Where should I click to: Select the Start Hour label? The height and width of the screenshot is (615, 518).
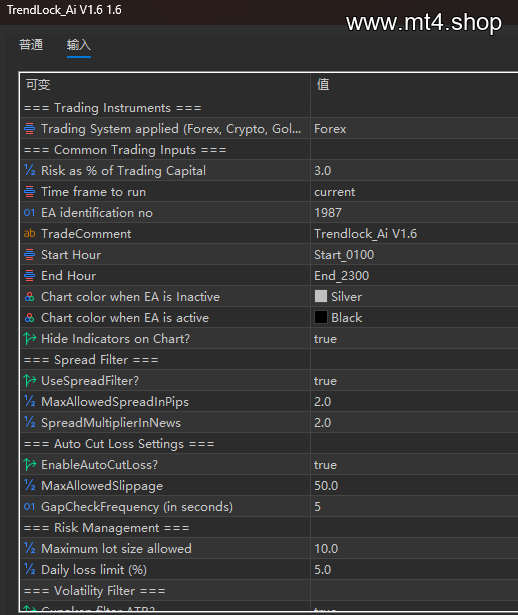[71, 255]
